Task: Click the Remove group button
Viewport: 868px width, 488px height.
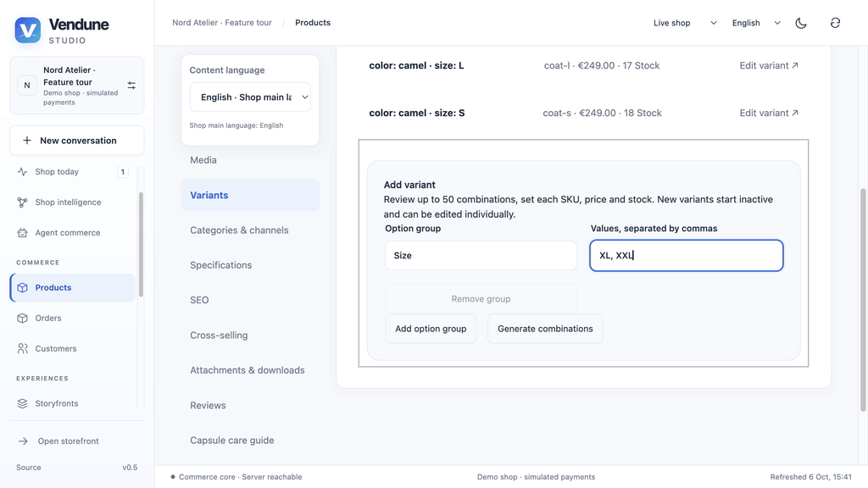Action: pyautogui.click(x=481, y=299)
